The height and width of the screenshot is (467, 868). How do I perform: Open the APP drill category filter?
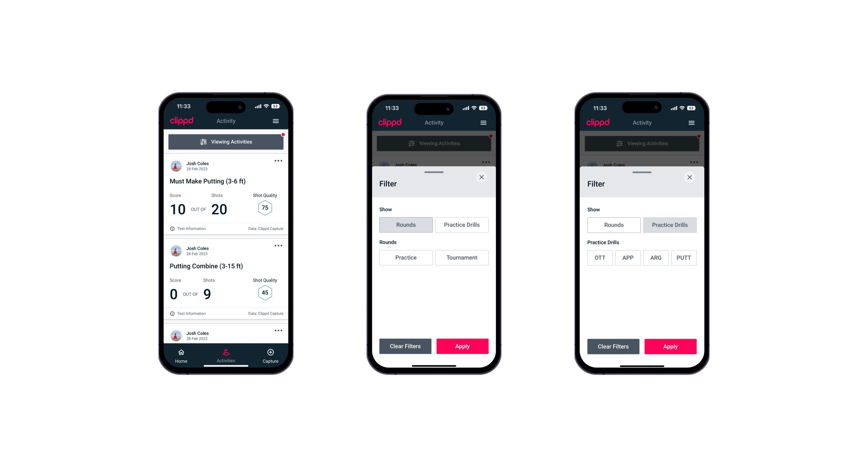(x=628, y=257)
